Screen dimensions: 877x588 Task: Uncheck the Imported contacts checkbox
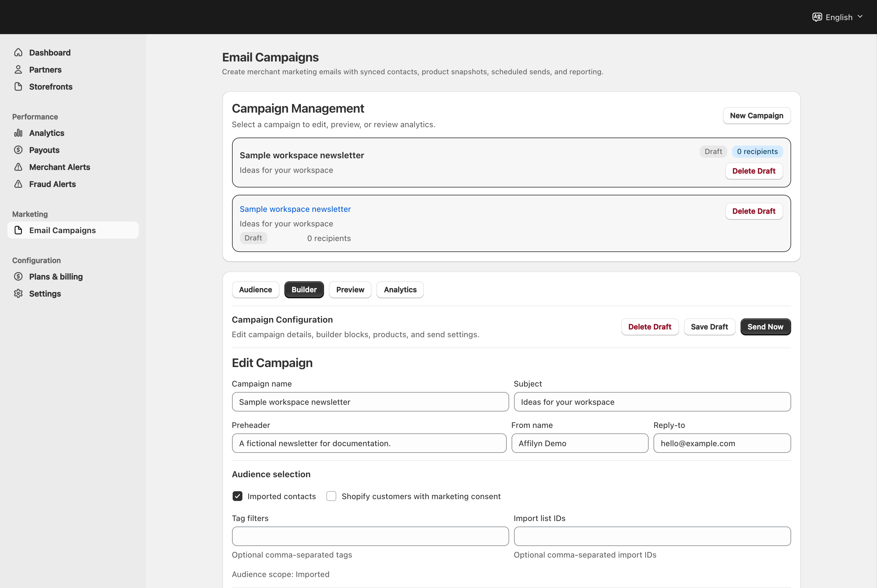pyautogui.click(x=238, y=496)
